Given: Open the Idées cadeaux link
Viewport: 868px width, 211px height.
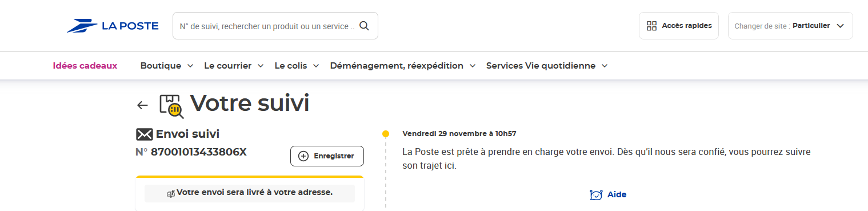Looking at the screenshot, I should point(85,66).
